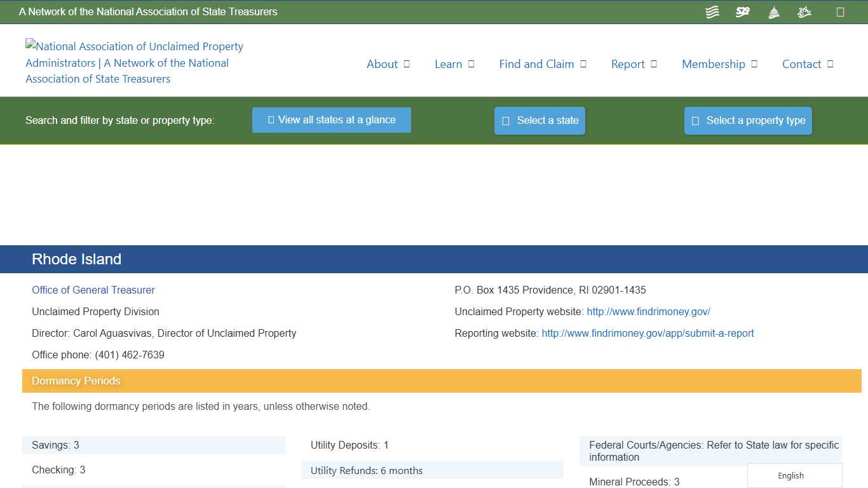Click the View all states at a glance button
Screen dimensions: 868x488
[x=331, y=119]
